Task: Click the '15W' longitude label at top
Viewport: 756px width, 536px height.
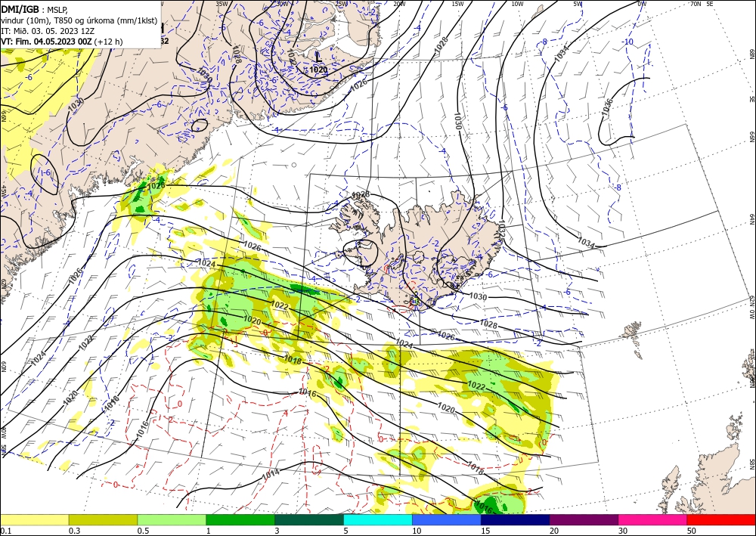Action: tap(457, 4)
